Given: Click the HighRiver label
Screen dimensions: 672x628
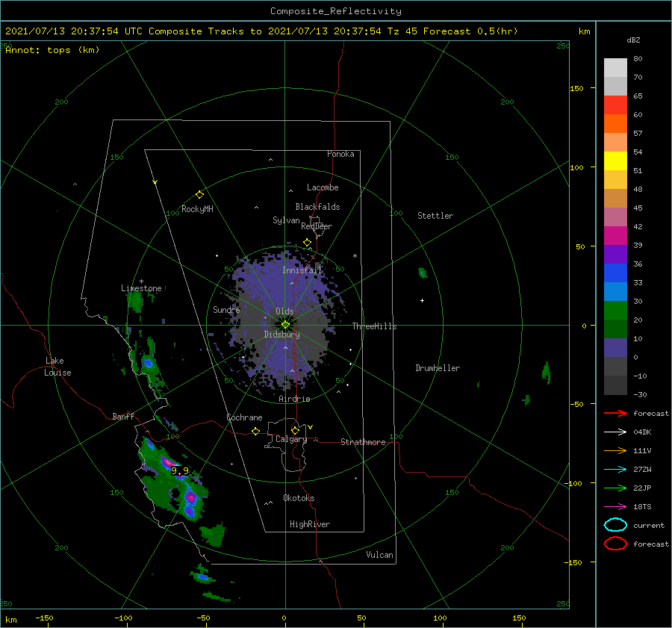Looking at the screenshot, I should 310,524.
